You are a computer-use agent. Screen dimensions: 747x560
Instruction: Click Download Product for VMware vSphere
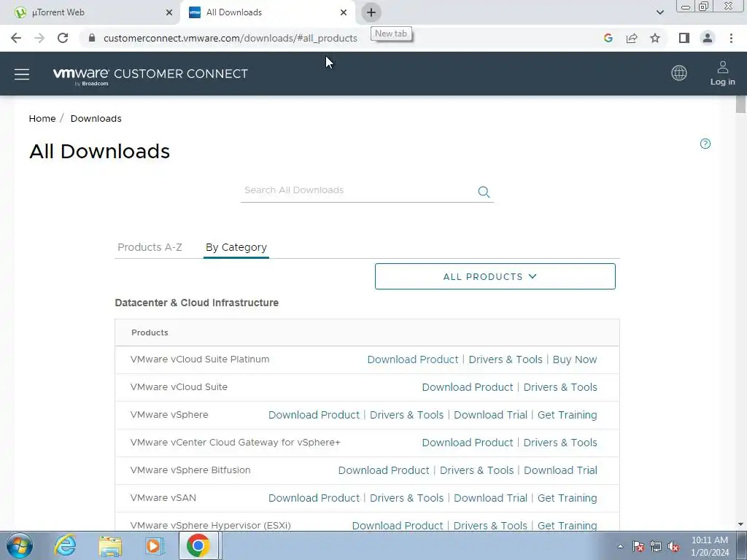pos(314,415)
